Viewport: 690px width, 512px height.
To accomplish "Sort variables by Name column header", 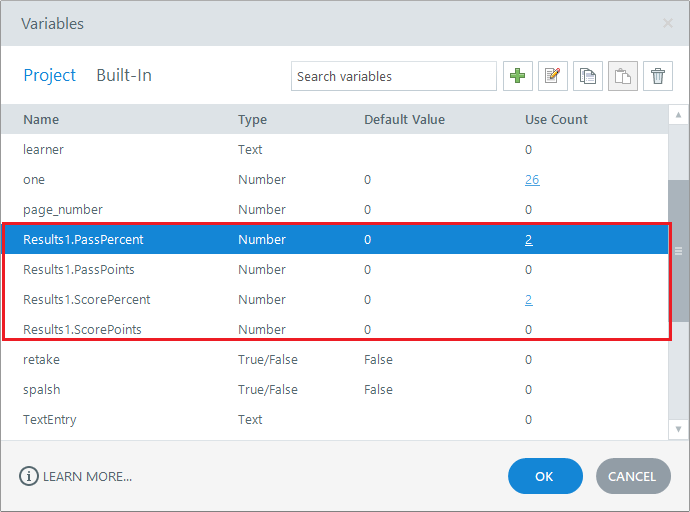I will (x=41, y=120).
